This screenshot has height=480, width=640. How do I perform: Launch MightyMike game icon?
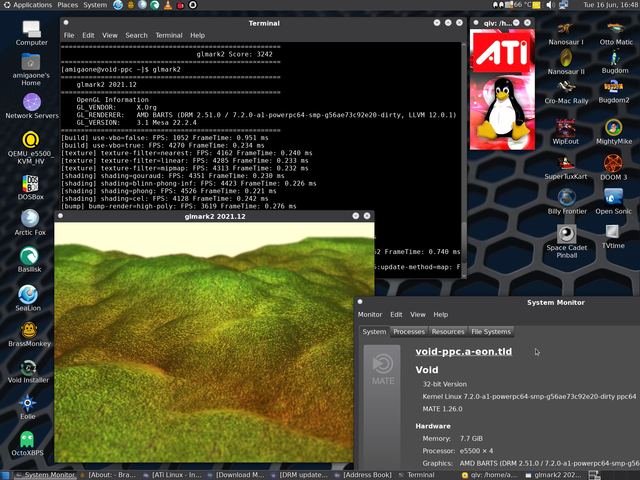[x=614, y=132]
